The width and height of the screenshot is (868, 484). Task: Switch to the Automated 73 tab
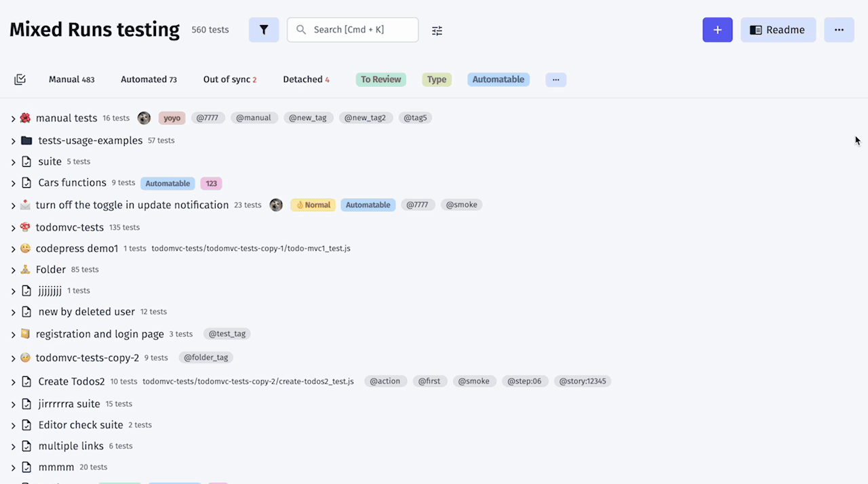(149, 79)
